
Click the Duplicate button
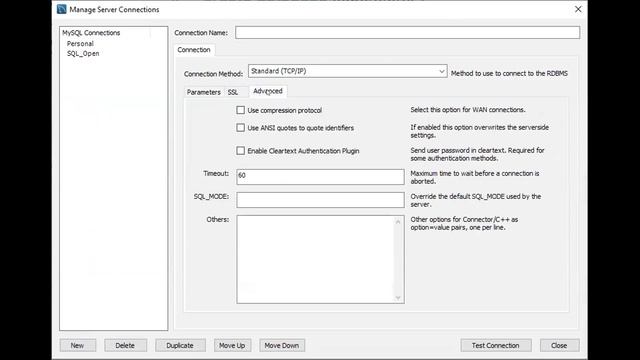pos(180,345)
